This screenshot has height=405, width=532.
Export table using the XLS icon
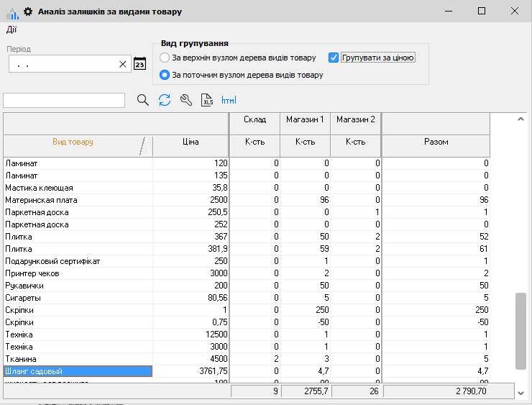tap(208, 100)
